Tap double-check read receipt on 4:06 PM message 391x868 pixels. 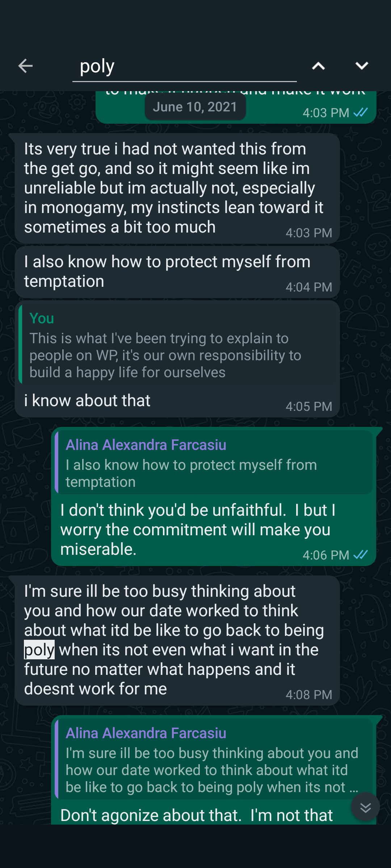(x=361, y=555)
